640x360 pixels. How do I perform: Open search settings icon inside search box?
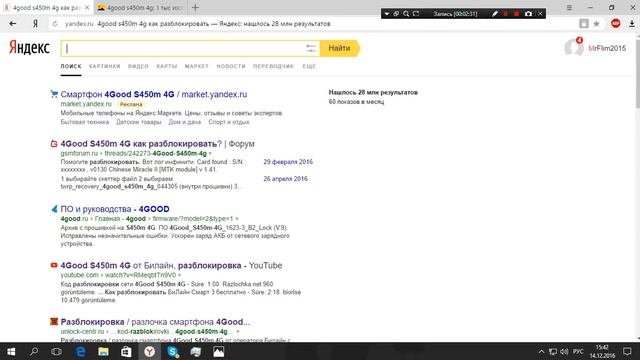(x=311, y=48)
